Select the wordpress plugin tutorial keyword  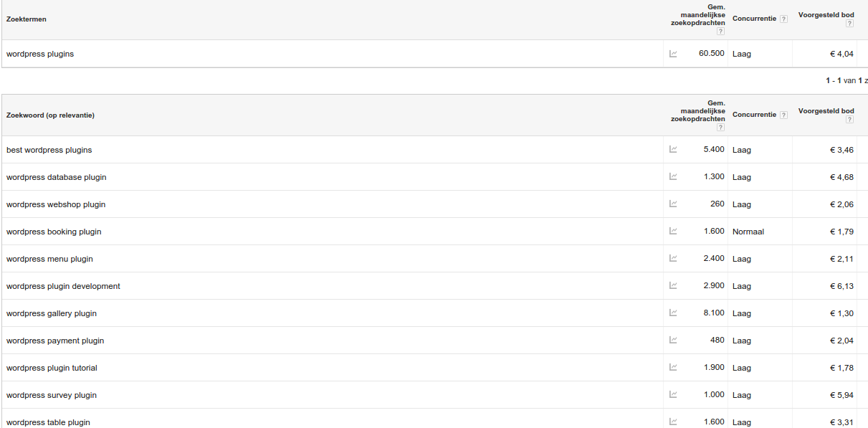pos(52,368)
